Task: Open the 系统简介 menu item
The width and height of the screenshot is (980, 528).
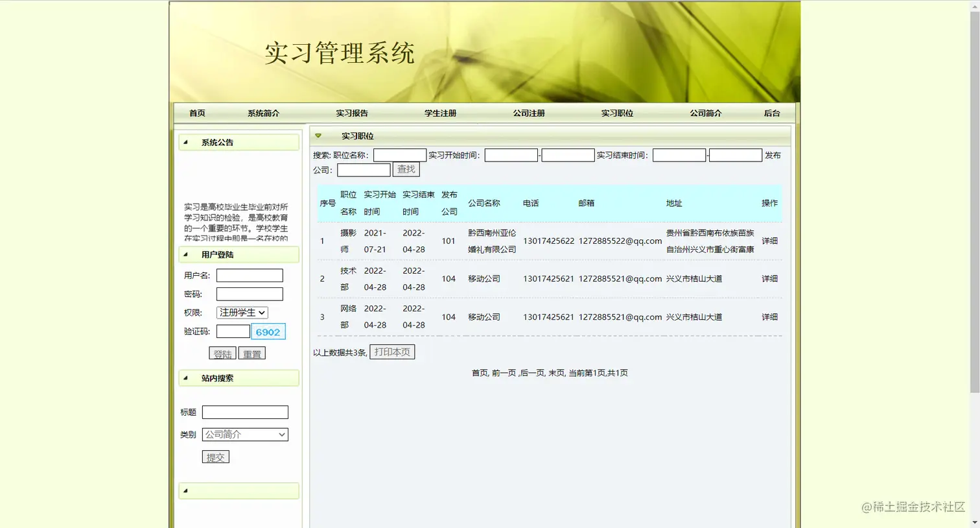Action: [x=263, y=113]
